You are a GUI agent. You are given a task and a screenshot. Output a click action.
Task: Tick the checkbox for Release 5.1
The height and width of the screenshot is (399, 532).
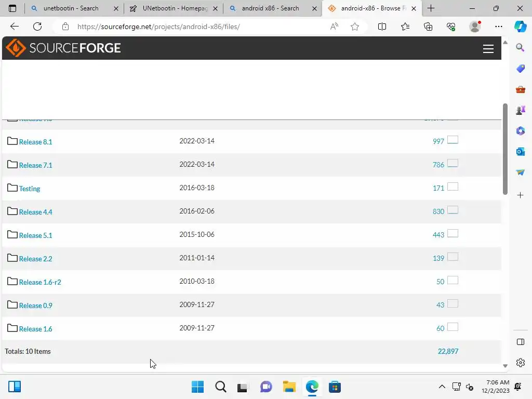point(453,233)
